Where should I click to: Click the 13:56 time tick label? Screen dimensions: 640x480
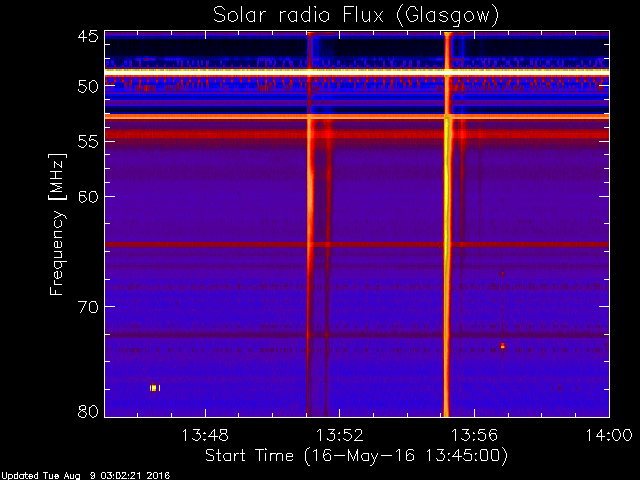(474, 435)
